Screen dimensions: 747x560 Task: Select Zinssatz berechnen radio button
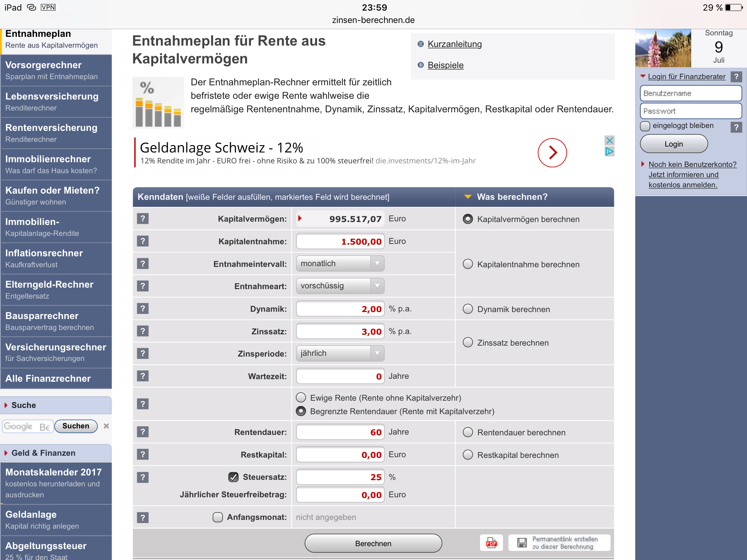click(x=468, y=342)
